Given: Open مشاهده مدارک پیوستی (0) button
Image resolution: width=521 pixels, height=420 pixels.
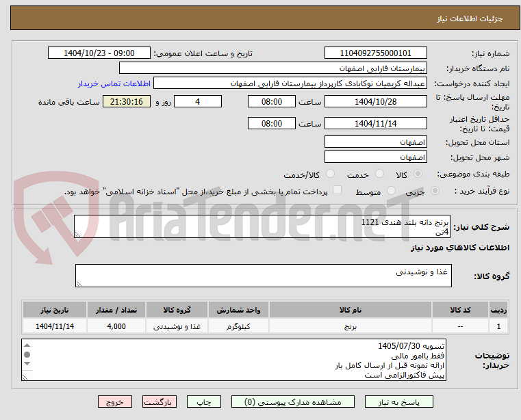Looking at the screenshot, I should (293, 402).
